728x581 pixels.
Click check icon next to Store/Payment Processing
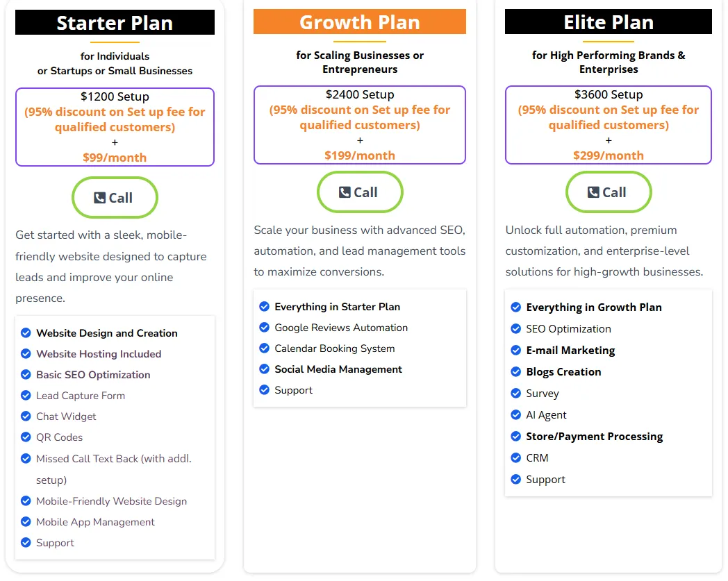[515, 437]
